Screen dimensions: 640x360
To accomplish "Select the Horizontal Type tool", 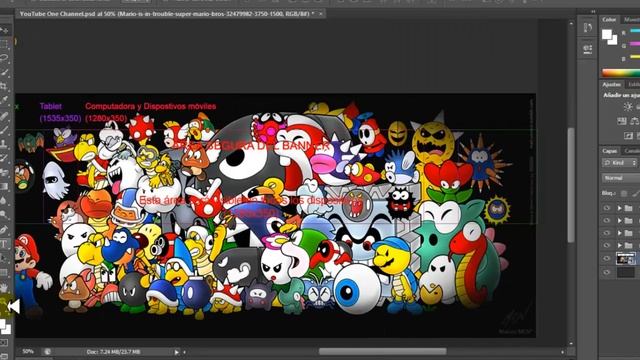I will tap(5, 244).
